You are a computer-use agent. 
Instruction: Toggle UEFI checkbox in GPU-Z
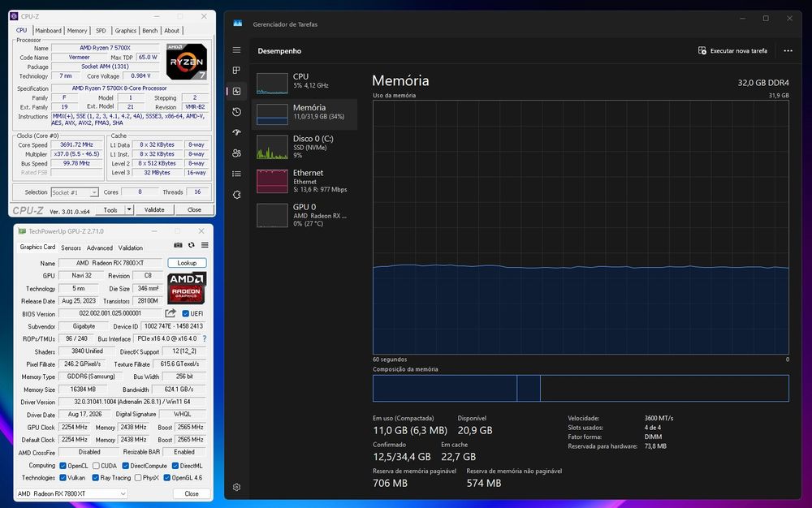[x=185, y=313]
